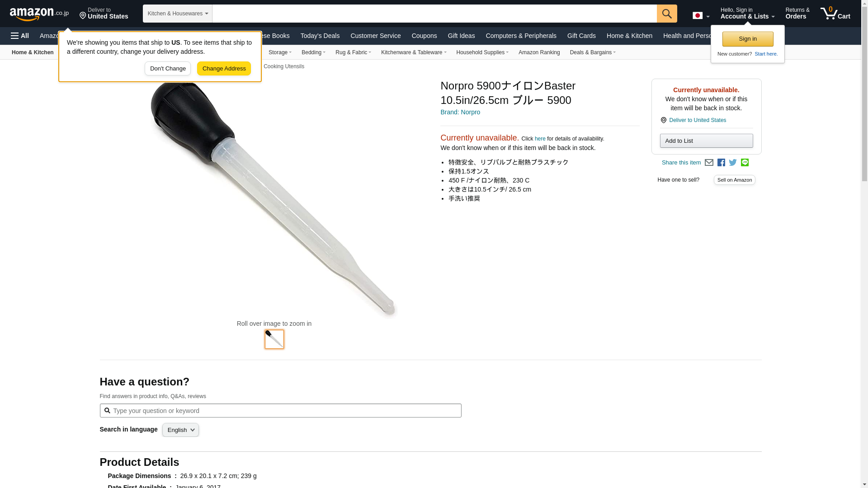The height and width of the screenshot is (488, 868).
Task: Share this item on Twitter
Action: (733, 163)
